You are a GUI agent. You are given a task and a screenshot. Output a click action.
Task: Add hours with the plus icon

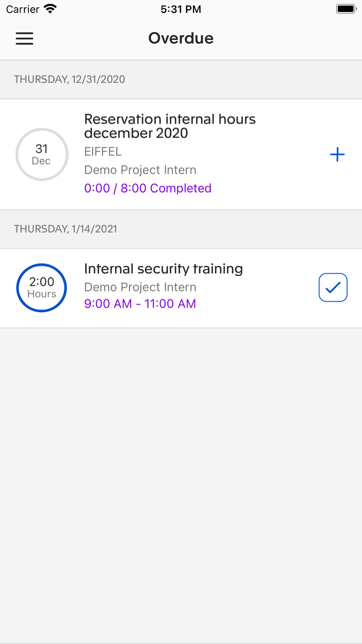coord(337,154)
